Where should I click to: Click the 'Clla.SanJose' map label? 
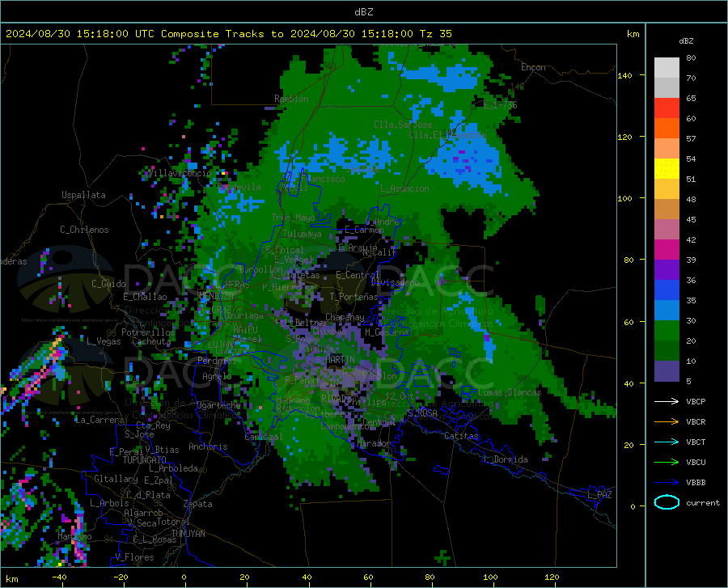pos(403,125)
